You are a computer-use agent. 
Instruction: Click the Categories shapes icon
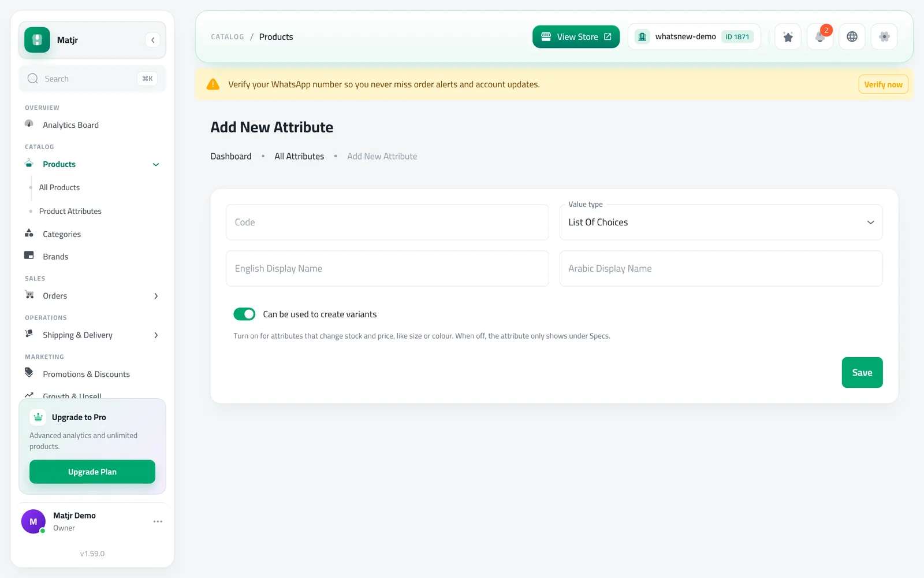point(29,233)
